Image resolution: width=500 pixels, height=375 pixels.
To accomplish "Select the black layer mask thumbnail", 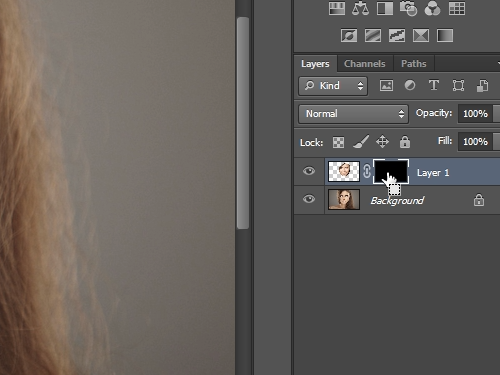I will 391,171.
